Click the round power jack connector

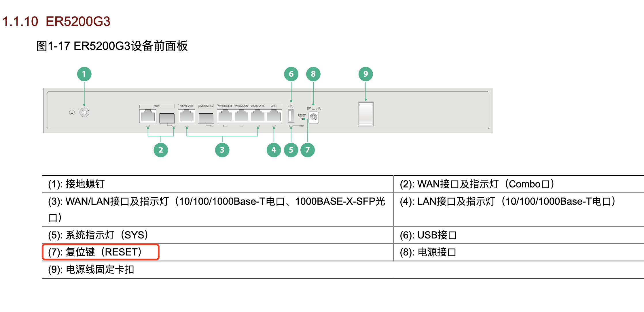(314, 117)
